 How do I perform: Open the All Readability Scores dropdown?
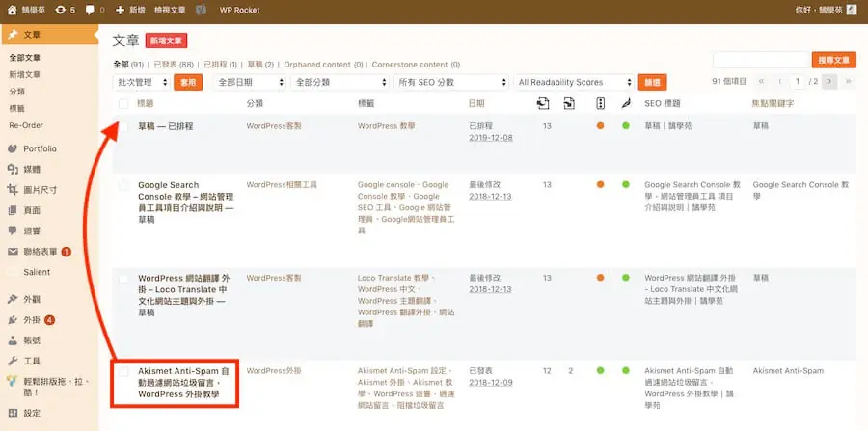574,82
